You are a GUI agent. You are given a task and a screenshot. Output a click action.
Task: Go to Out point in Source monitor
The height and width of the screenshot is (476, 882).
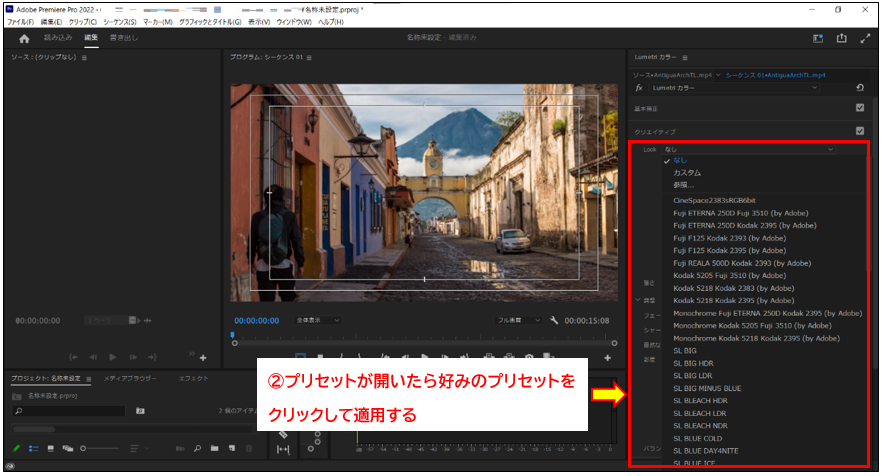(x=152, y=357)
